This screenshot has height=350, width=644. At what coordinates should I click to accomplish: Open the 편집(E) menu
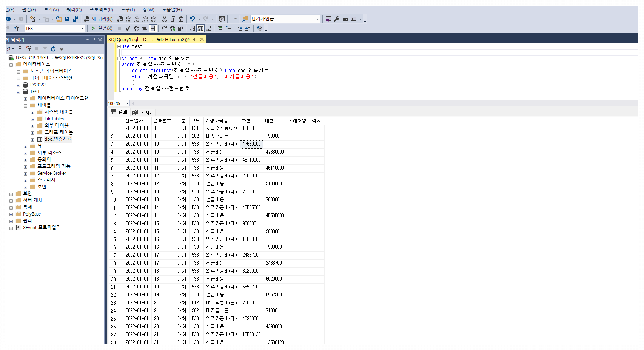29,9
